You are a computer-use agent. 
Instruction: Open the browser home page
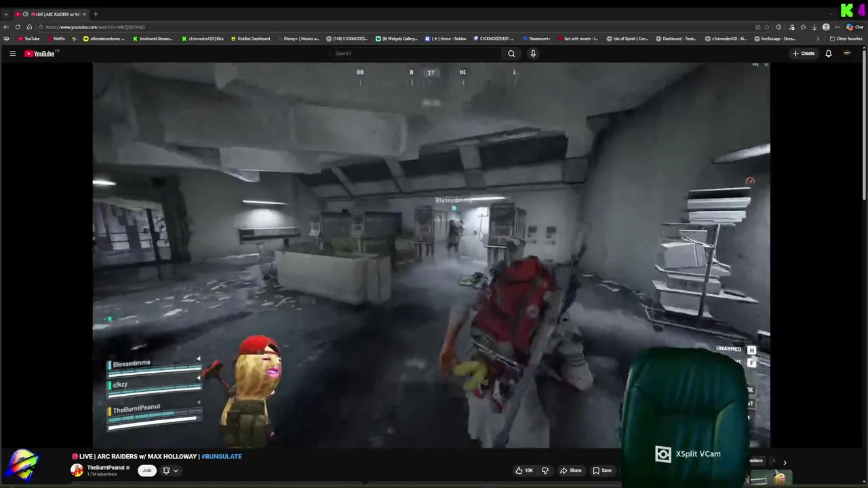point(29,27)
